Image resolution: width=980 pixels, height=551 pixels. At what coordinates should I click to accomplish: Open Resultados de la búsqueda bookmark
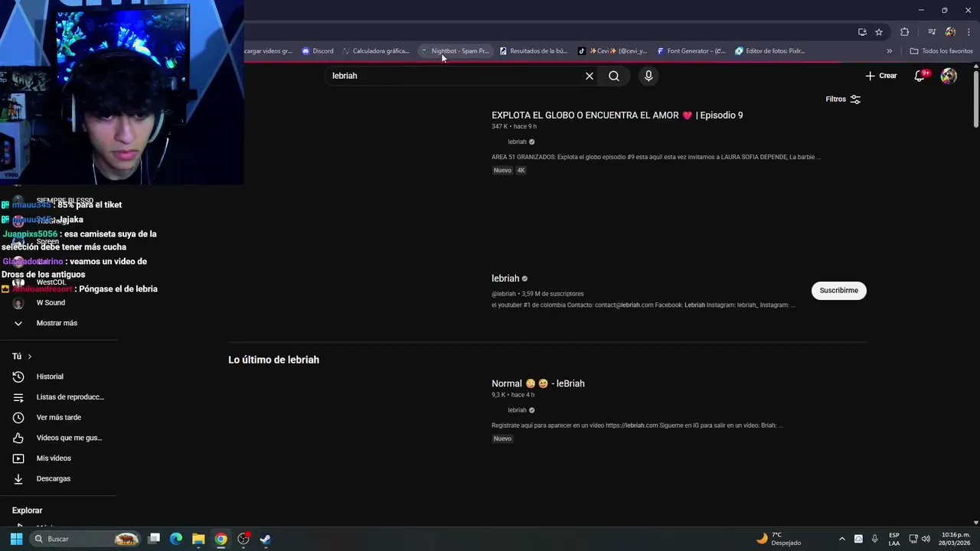[534, 51]
